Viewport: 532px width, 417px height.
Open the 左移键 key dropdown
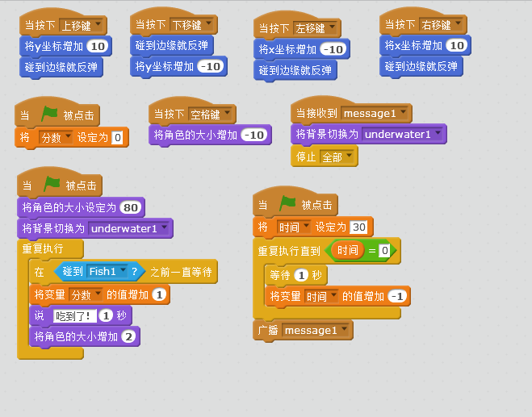315,28
